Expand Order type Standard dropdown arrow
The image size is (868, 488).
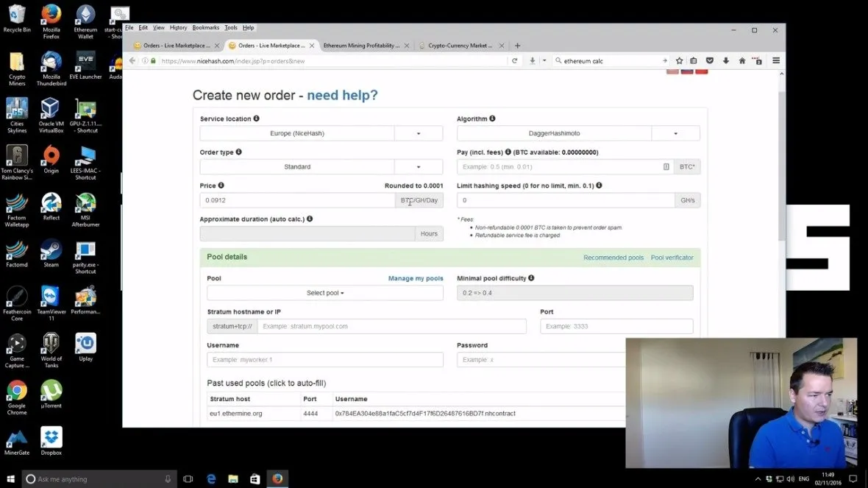click(419, 167)
